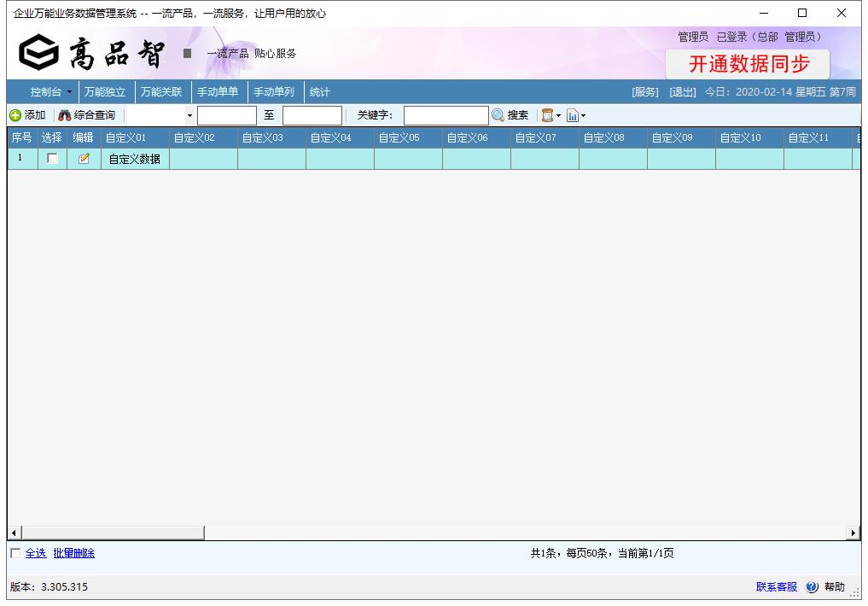Open the 控制台 menu
The image size is (868, 606).
[46, 92]
